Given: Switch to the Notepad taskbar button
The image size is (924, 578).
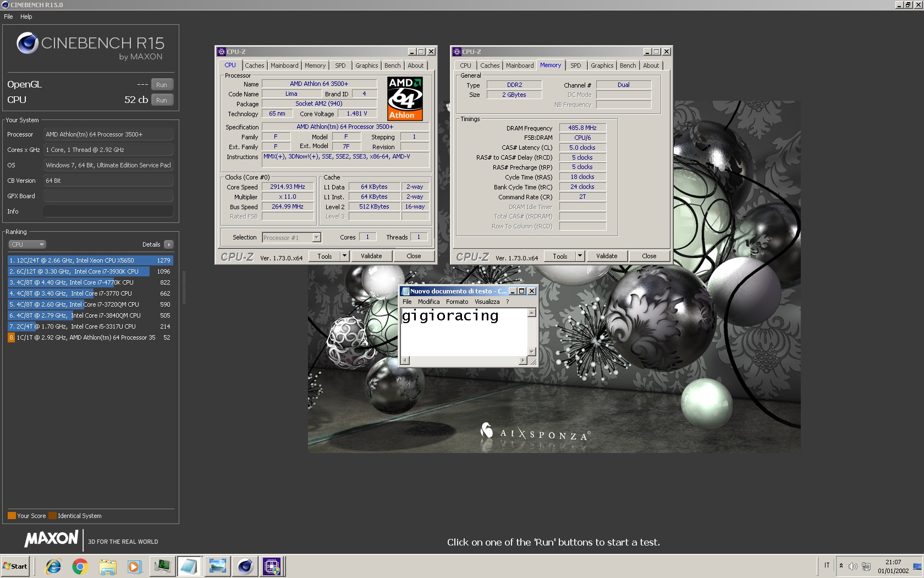Looking at the screenshot, I should [x=189, y=566].
